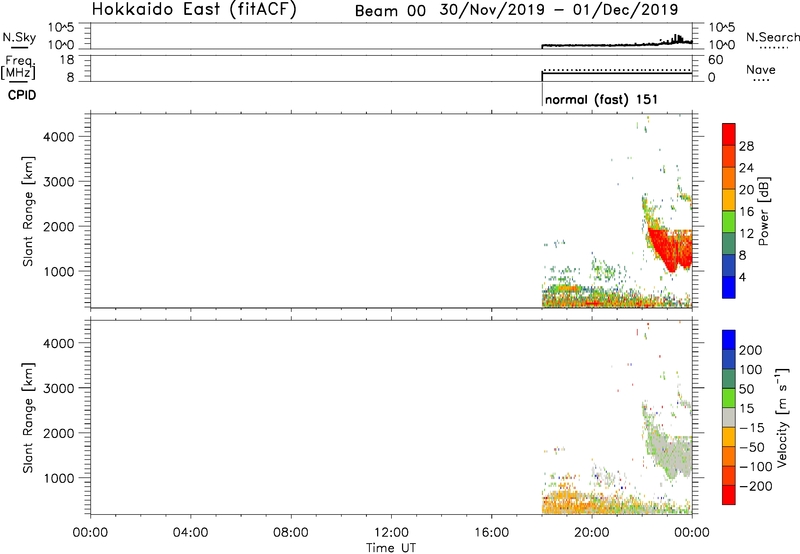Click the '18' frequency axis value
This screenshot has height=554, width=800.
click(67, 60)
